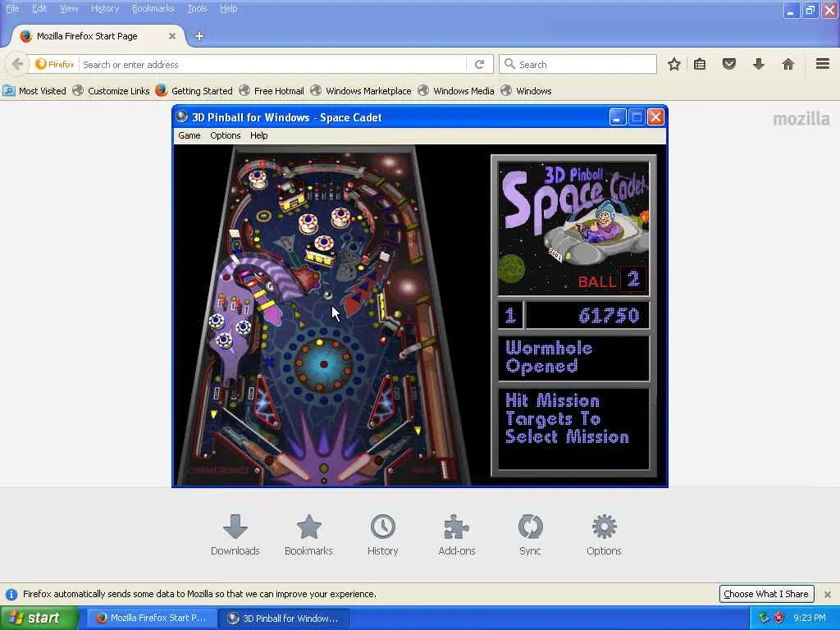Click the info icon in the notification bar
Screen dimensions: 840x630
11,594
